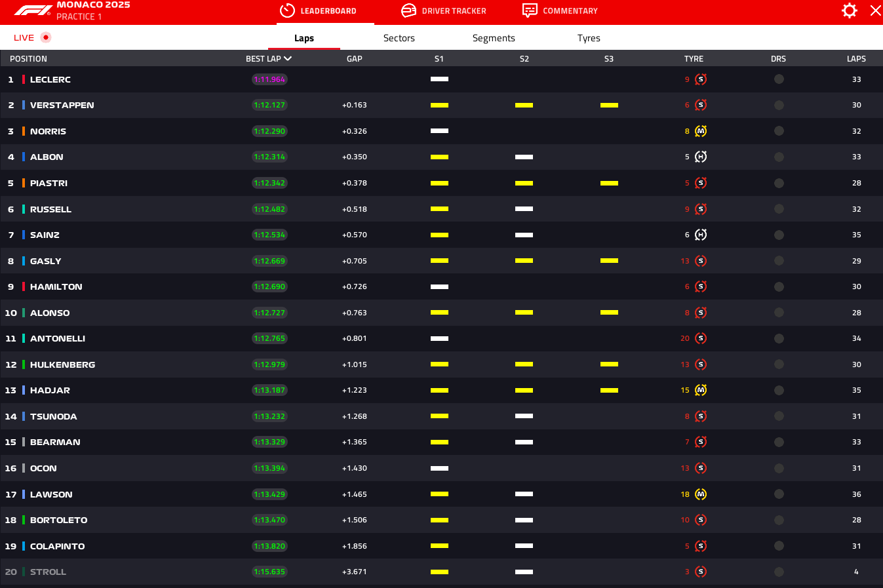Click driver name COLAPINTO
The width and height of the screenshot is (883, 588).
coord(58,546)
